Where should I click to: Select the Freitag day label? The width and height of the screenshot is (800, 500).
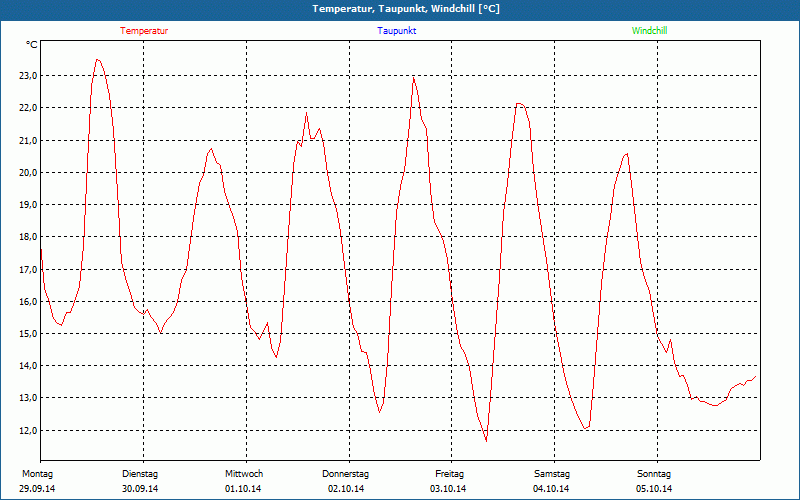pyautogui.click(x=449, y=474)
